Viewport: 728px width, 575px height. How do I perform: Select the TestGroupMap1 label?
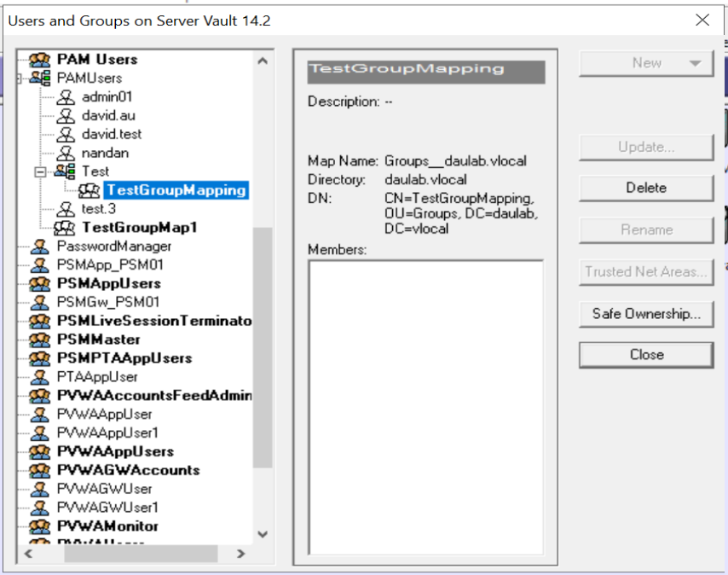[139, 228]
